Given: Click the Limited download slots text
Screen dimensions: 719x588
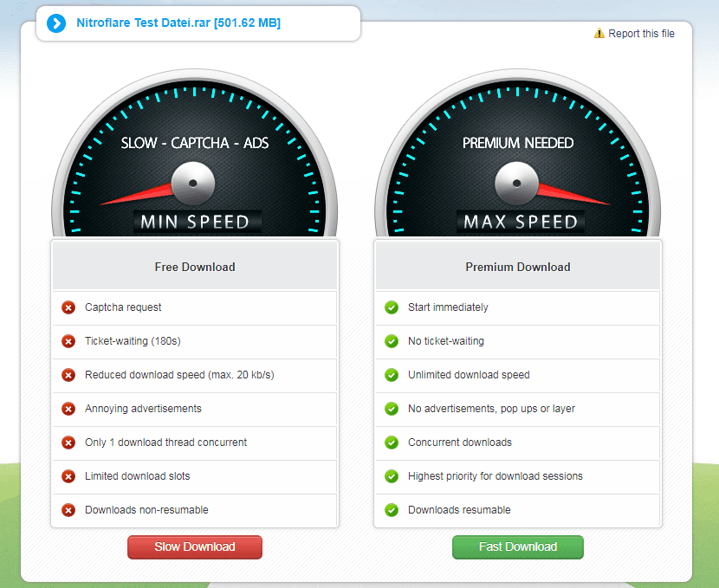Looking at the screenshot, I should (x=137, y=476).
